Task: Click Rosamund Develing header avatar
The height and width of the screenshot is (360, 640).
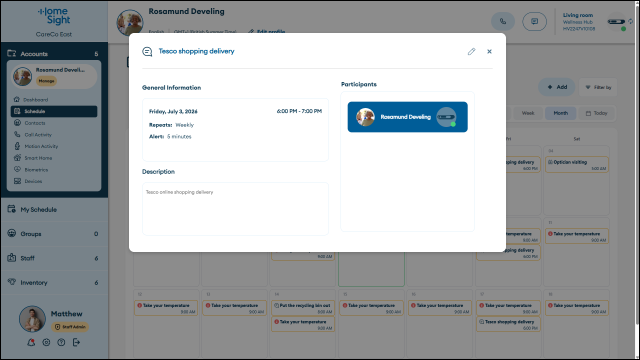Action: pos(130,22)
